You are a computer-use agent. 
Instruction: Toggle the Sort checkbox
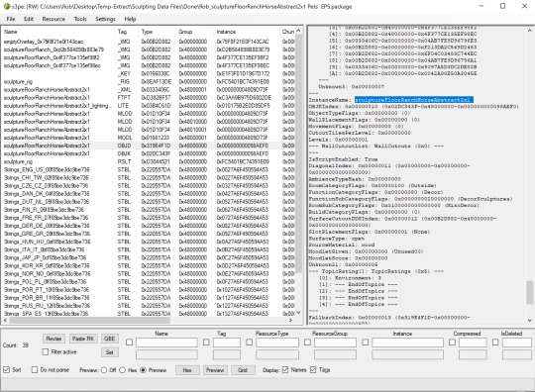click(7, 369)
